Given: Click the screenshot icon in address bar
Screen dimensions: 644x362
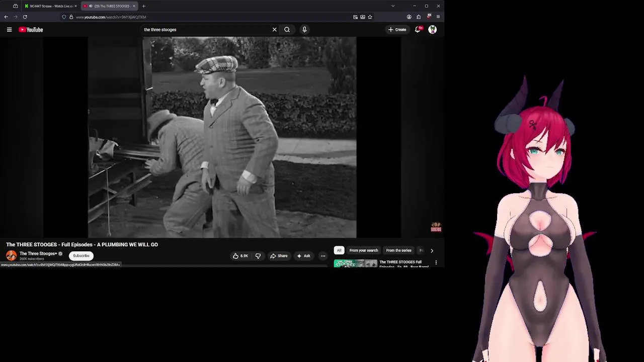Looking at the screenshot, I should [363, 17].
